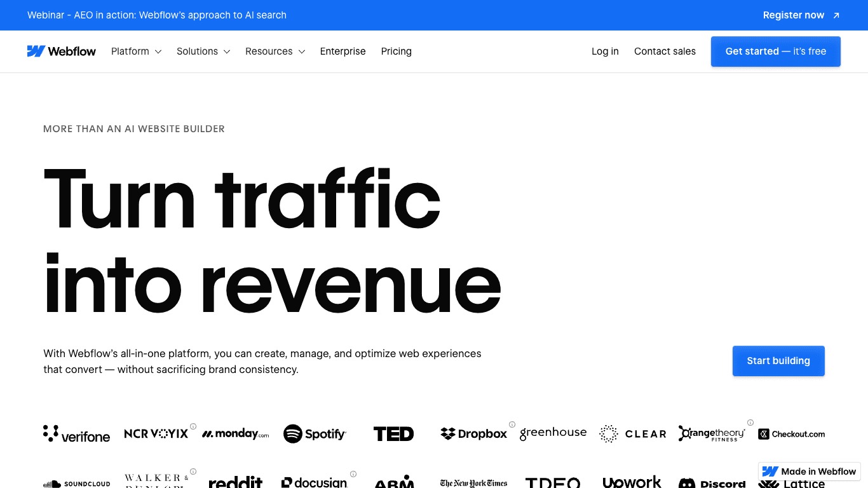Click the Checkout.com logo
868x488 pixels.
[791, 433]
